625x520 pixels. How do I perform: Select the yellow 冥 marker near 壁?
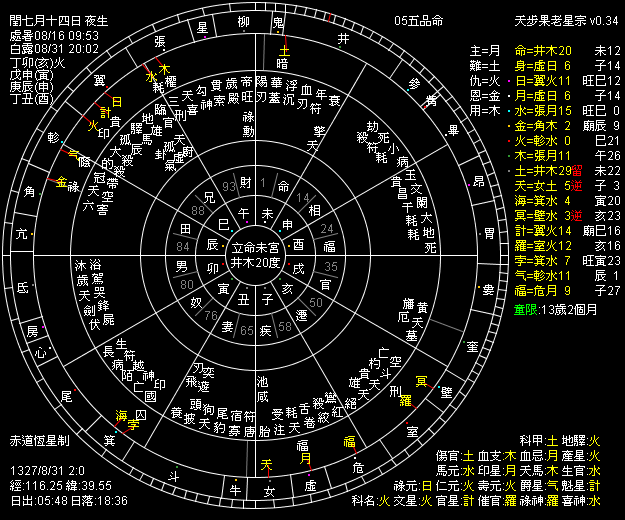[x=421, y=380]
